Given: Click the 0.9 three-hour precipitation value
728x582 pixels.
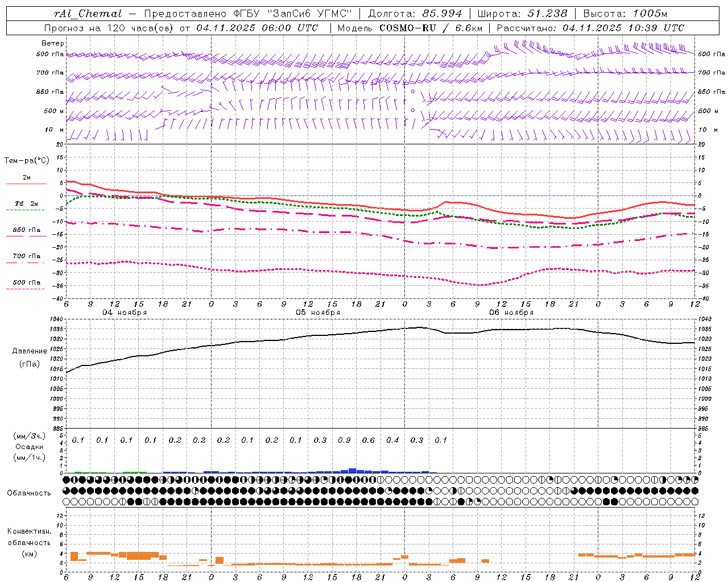Looking at the screenshot, I should 344,440.
